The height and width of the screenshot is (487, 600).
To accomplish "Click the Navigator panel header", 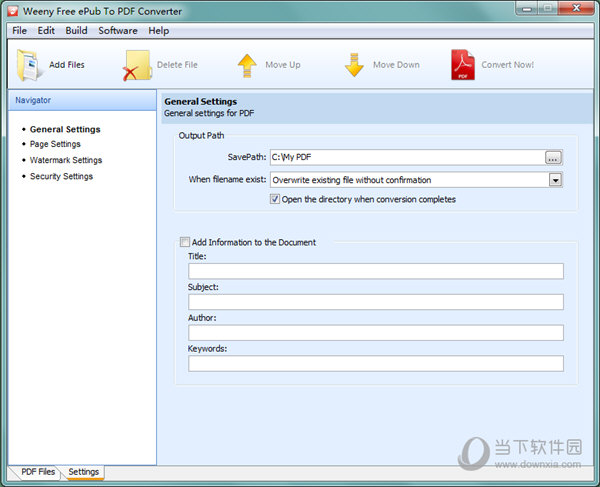I will pyautogui.click(x=82, y=100).
